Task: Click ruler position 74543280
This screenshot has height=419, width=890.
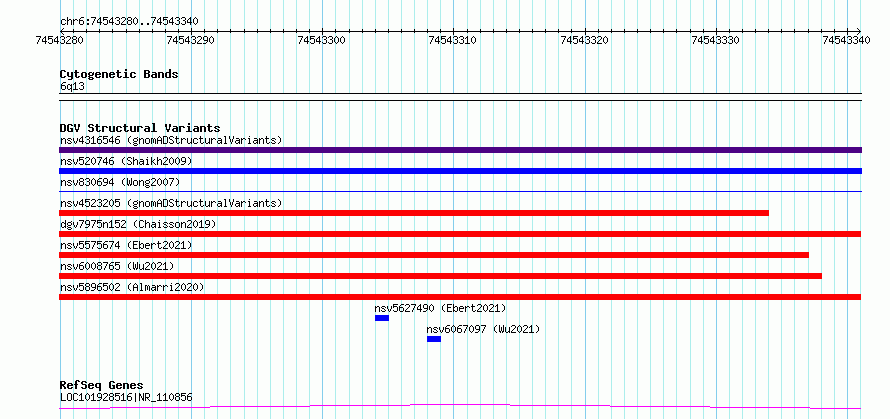Action: tap(60, 40)
